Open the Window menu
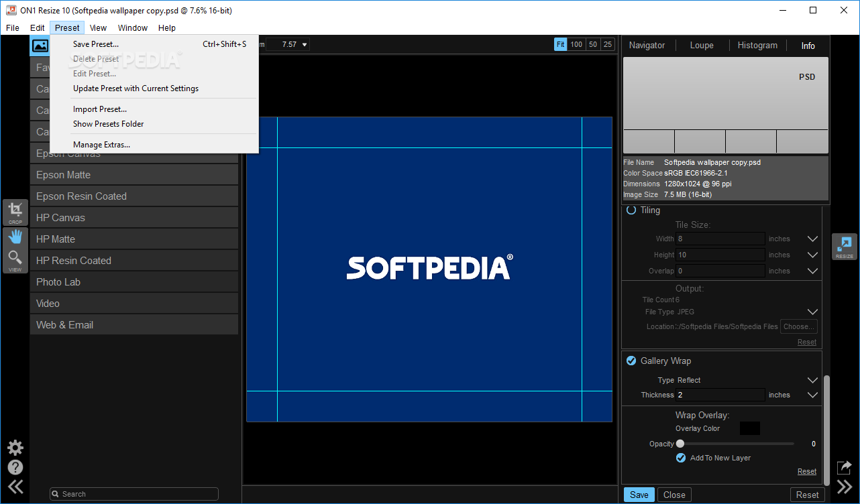The image size is (860, 504). click(x=133, y=27)
